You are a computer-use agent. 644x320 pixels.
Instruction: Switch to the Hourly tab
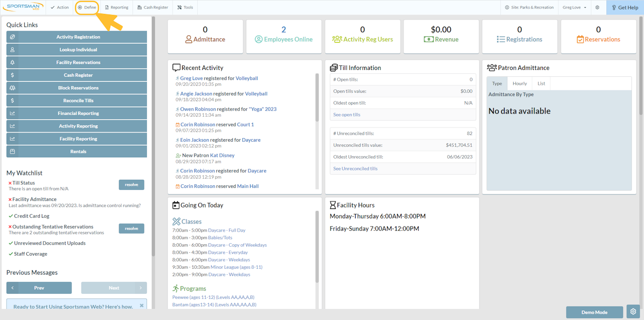[x=520, y=83]
